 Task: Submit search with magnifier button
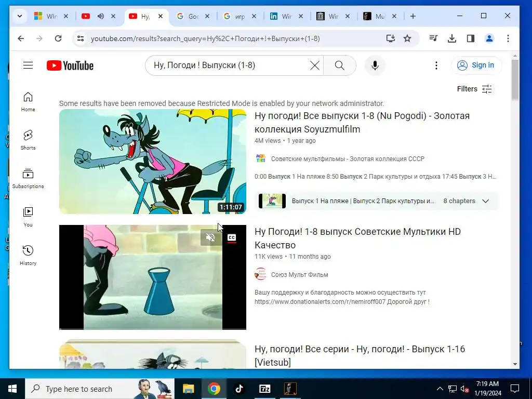tap(340, 65)
